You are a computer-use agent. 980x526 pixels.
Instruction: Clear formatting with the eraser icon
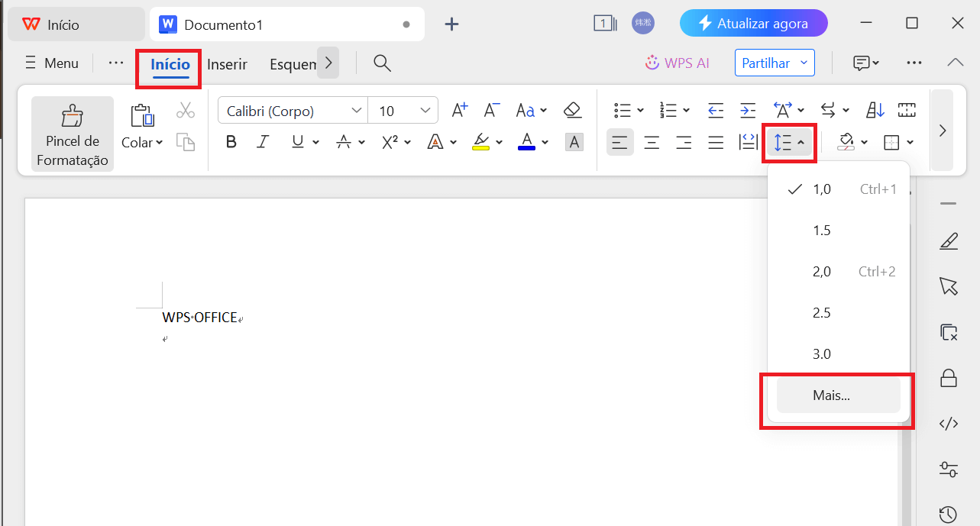pos(572,110)
